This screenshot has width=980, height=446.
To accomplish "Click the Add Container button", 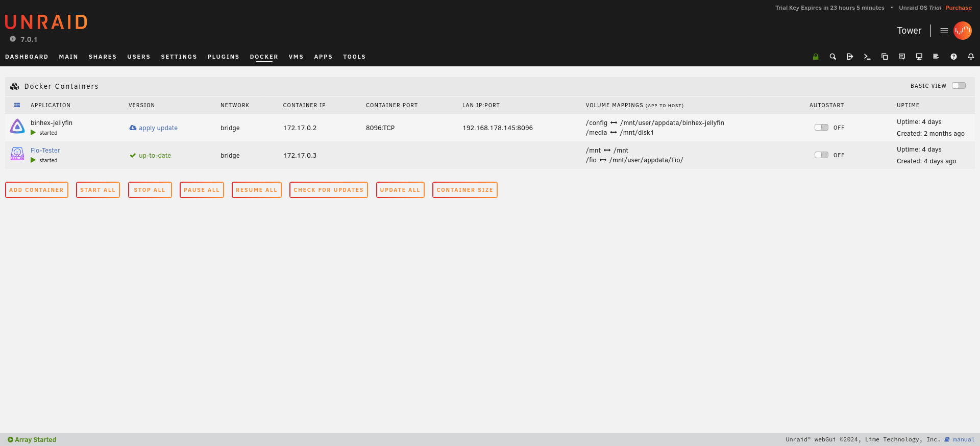I will 37,190.
